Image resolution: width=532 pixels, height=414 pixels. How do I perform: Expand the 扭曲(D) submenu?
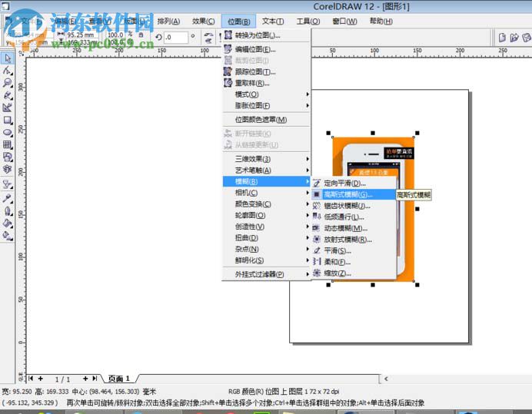[266, 237]
